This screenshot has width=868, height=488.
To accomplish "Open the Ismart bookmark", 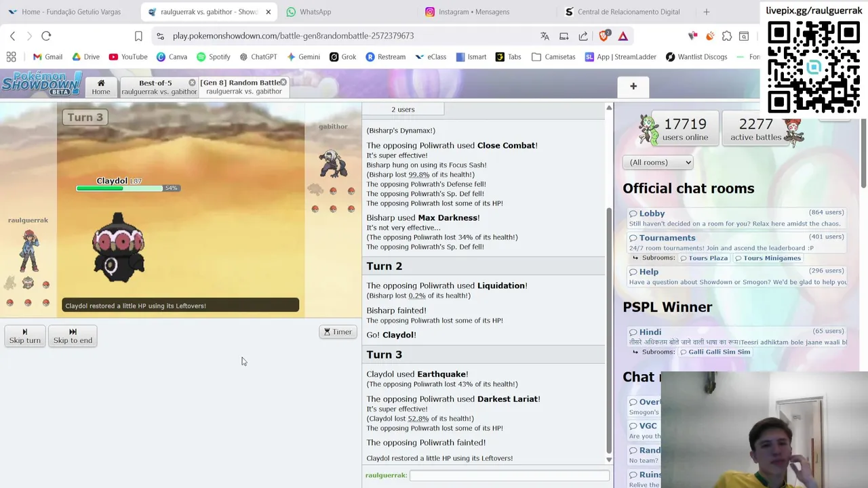I will pos(471,57).
